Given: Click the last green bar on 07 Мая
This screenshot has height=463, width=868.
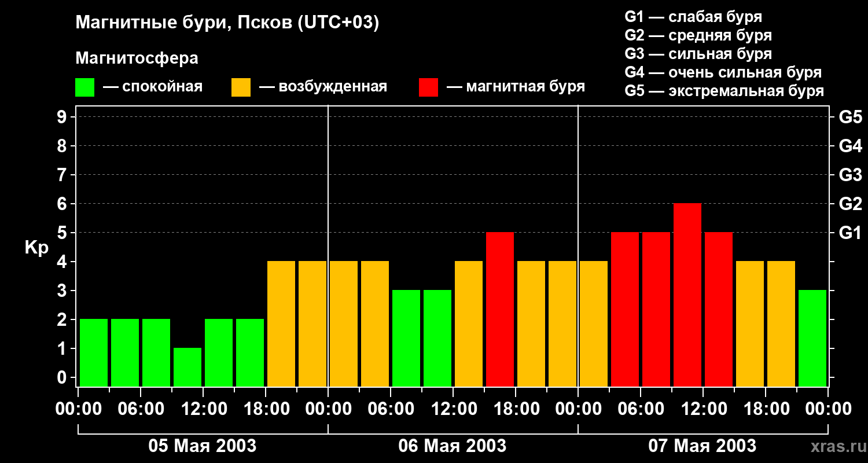Looking at the screenshot, I should pos(812,338).
